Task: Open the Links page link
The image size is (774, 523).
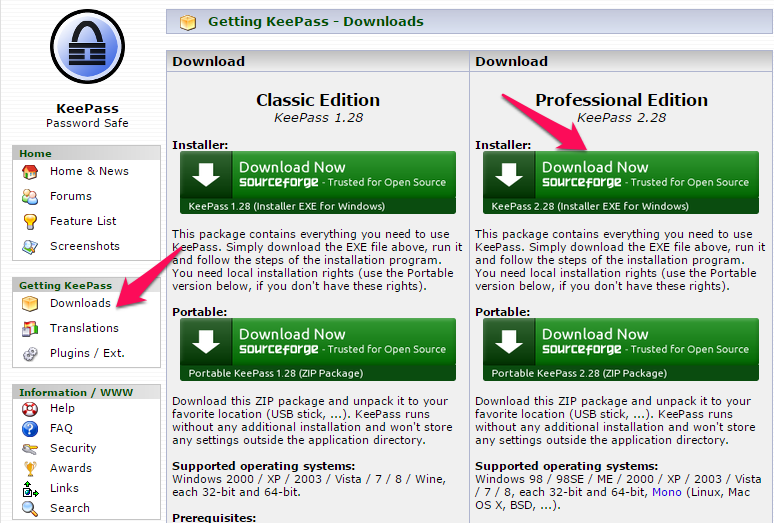Action: pyautogui.click(x=64, y=488)
